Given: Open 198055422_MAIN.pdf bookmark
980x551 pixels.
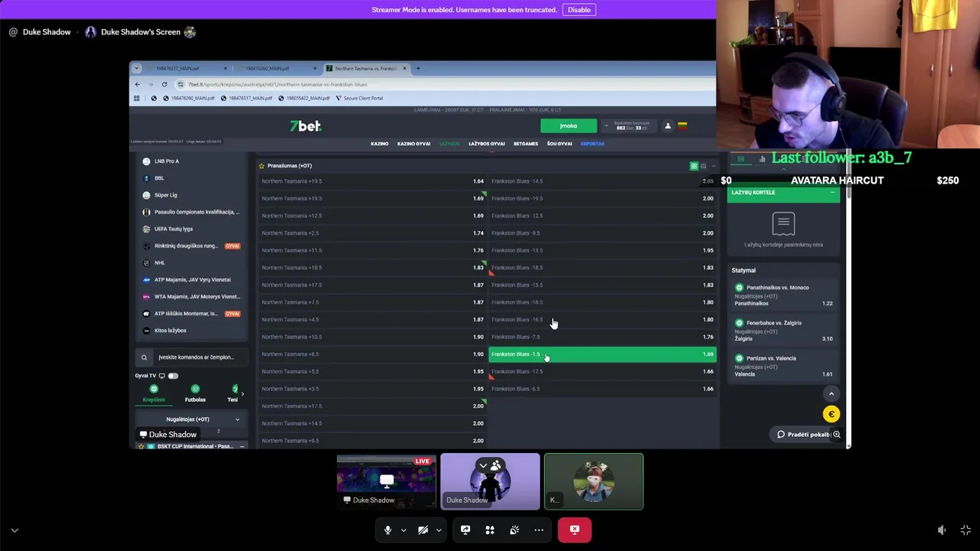Looking at the screenshot, I should click(x=305, y=98).
